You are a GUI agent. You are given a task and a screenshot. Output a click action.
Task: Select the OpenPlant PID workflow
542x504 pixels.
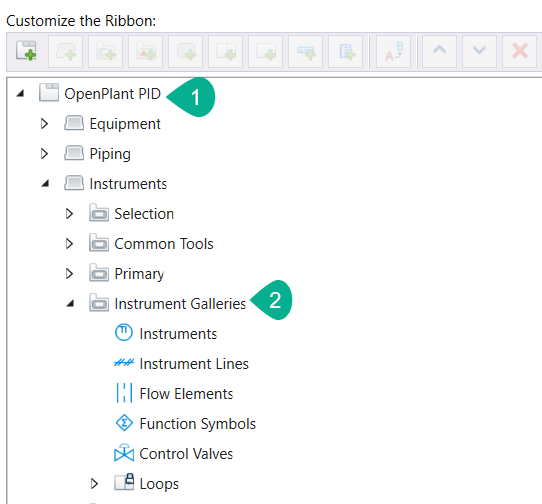pyautogui.click(x=112, y=94)
